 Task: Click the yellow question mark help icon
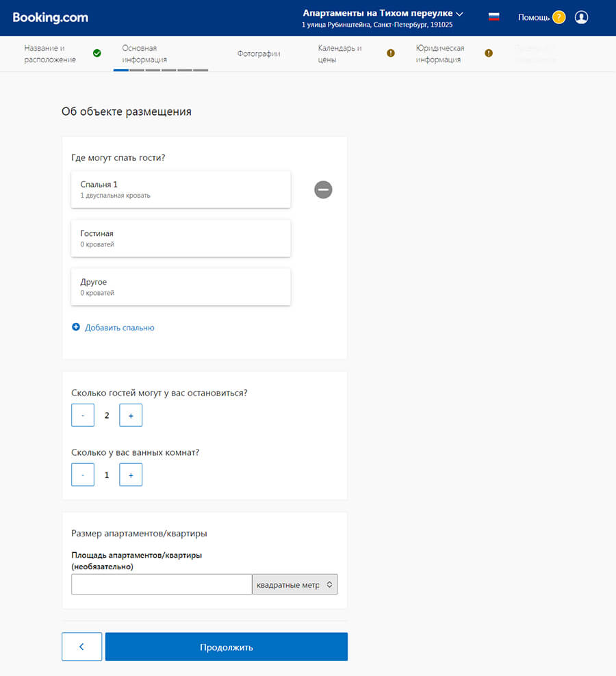[x=559, y=17]
